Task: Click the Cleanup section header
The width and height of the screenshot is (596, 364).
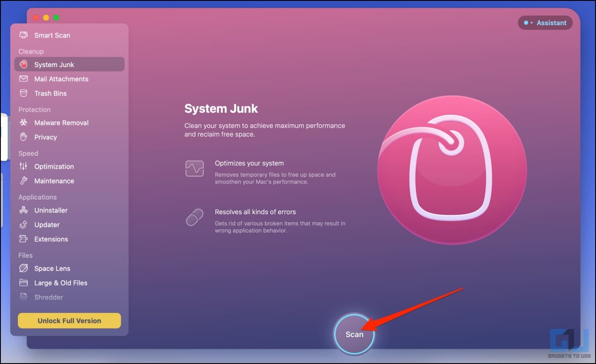Action: point(31,51)
